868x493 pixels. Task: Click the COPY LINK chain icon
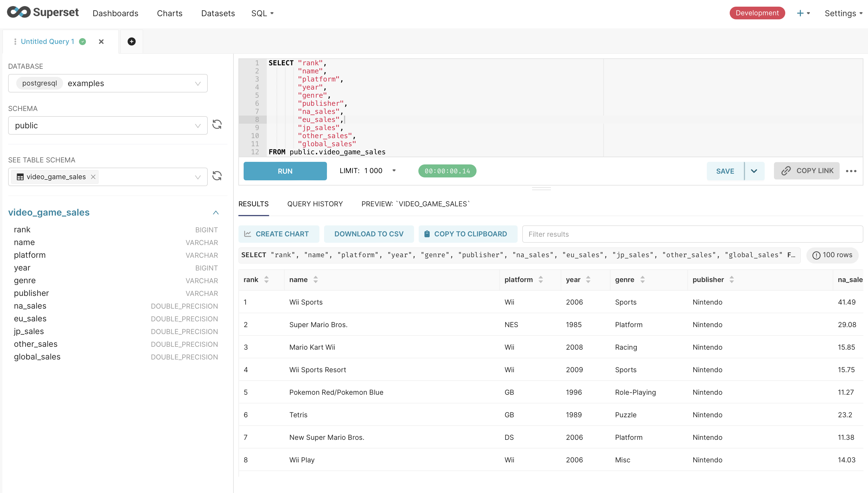click(x=786, y=171)
